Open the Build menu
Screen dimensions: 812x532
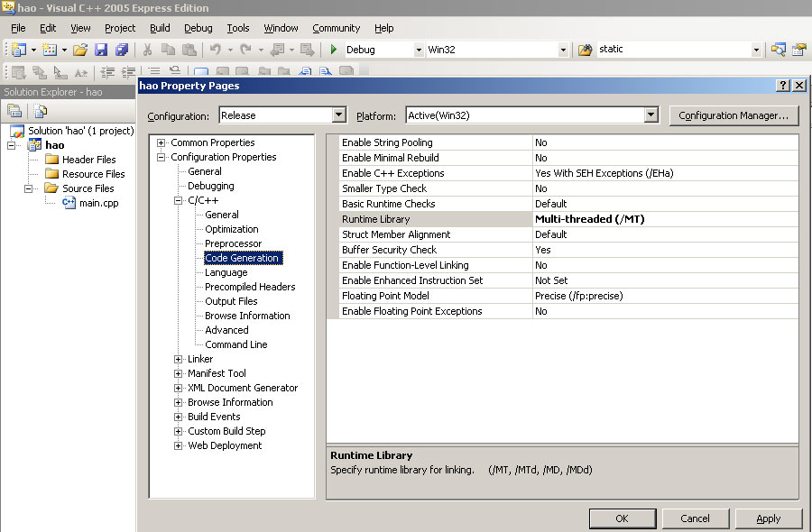click(x=160, y=28)
